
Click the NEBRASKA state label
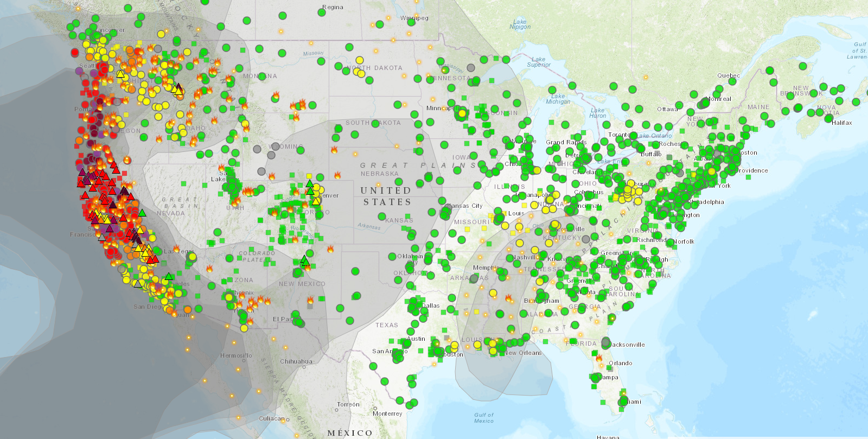[380, 174]
